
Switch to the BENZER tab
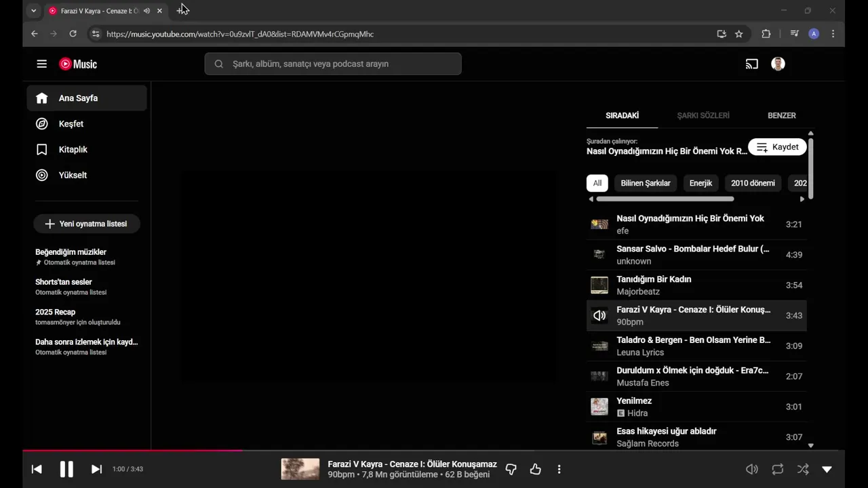pos(781,115)
